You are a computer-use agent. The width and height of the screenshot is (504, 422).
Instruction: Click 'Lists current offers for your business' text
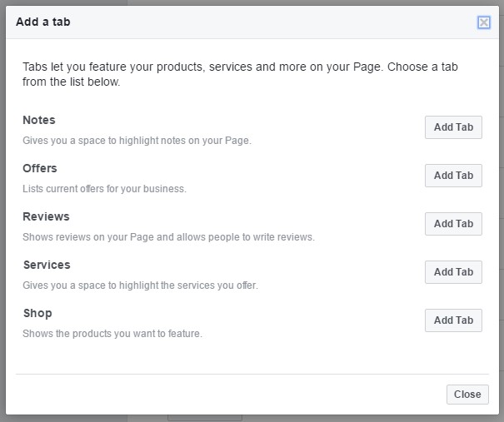(x=104, y=189)
